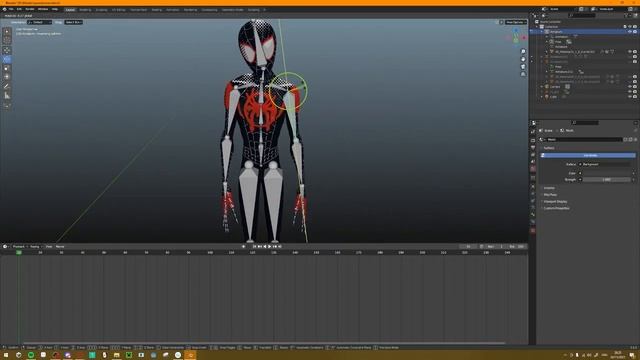Open the timeline Marker menu

click(60, 247)
